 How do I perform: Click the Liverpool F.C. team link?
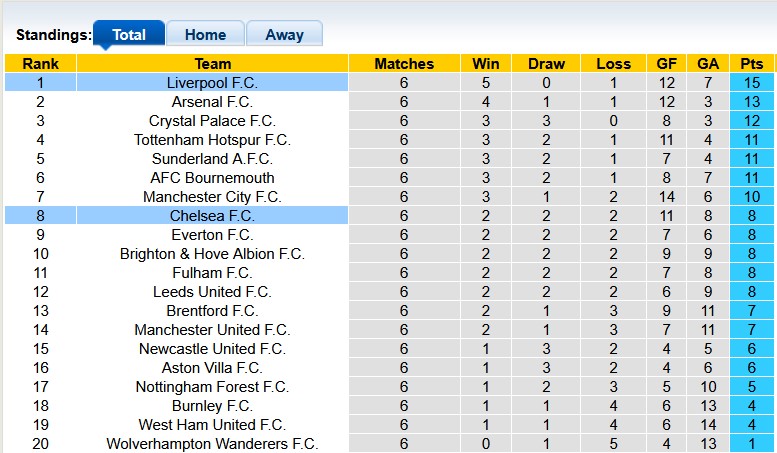(212, 83)
